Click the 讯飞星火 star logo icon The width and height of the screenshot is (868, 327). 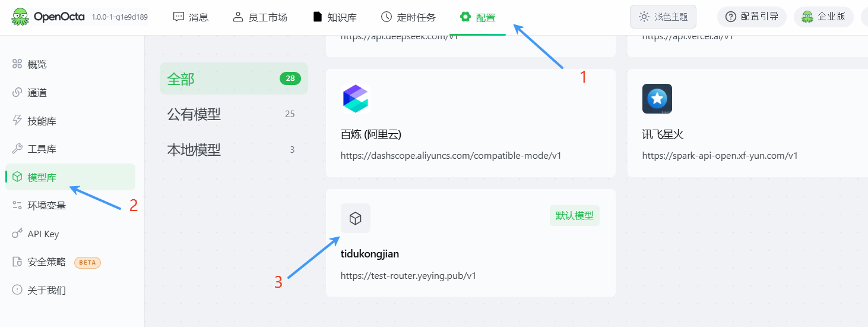[657, 99]
